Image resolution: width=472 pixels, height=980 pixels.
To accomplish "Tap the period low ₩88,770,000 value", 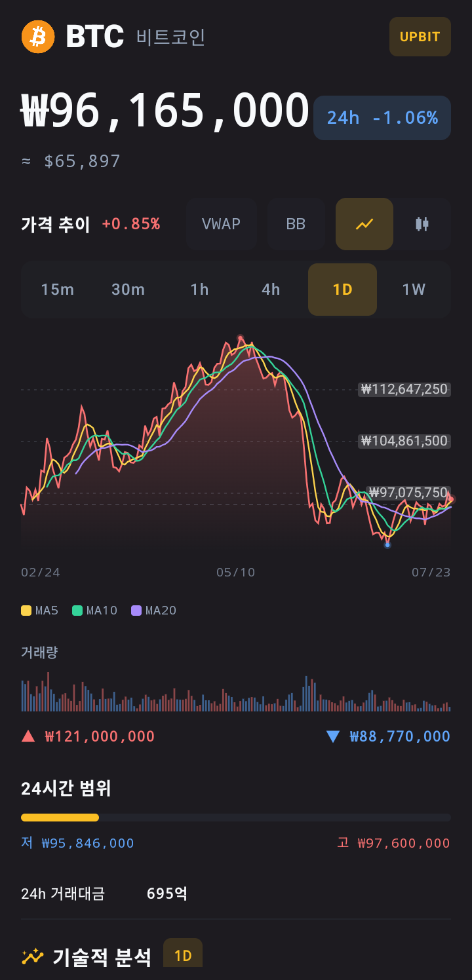I will coord(400,736).
